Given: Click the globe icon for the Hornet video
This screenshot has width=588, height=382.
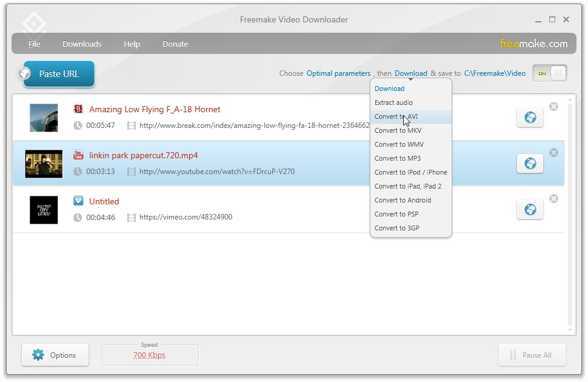Looking at the screenshot, I should pyautogui.click(x=530, y=118).
